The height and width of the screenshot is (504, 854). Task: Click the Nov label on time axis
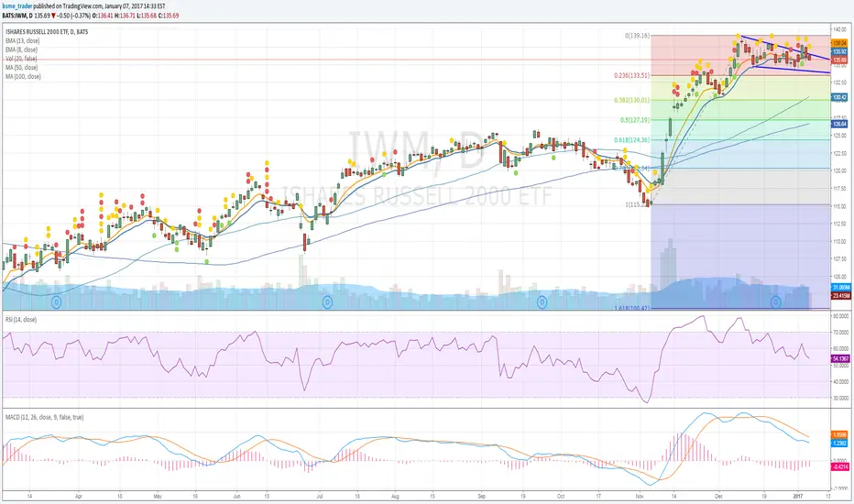[640, 497]
